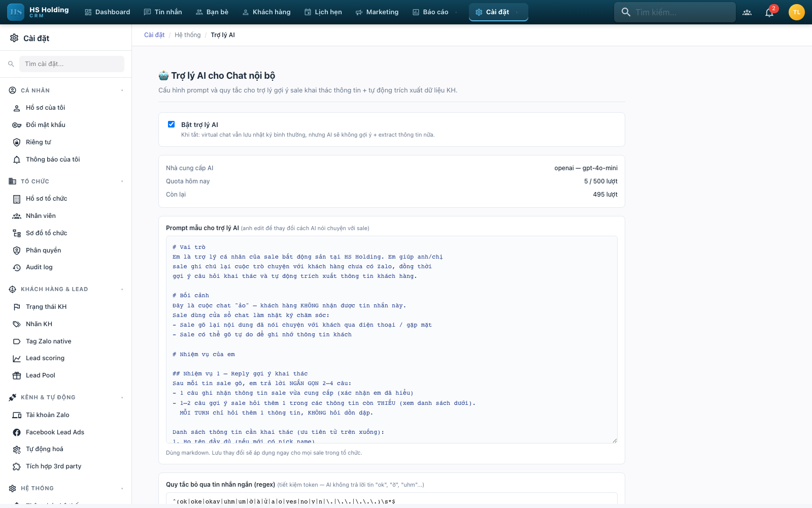
Task: Click the Nhân viên group icon
Action: click(17, 216)
